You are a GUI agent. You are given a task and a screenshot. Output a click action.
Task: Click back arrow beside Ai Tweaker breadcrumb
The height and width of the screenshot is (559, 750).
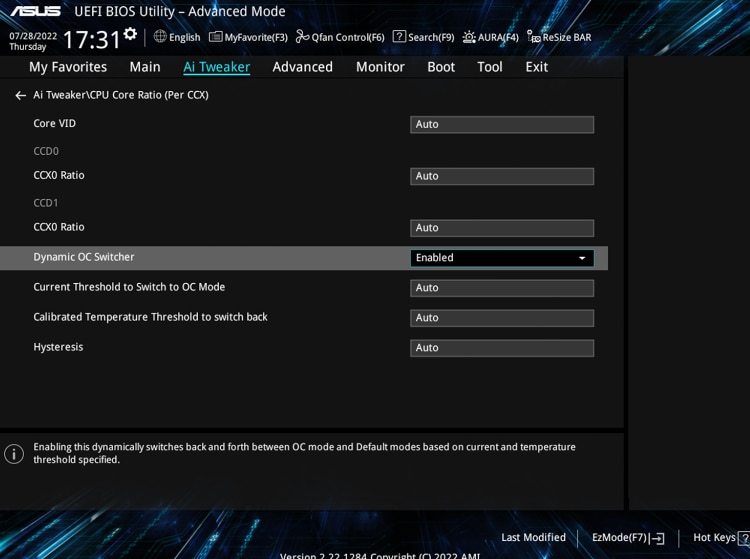20,95
